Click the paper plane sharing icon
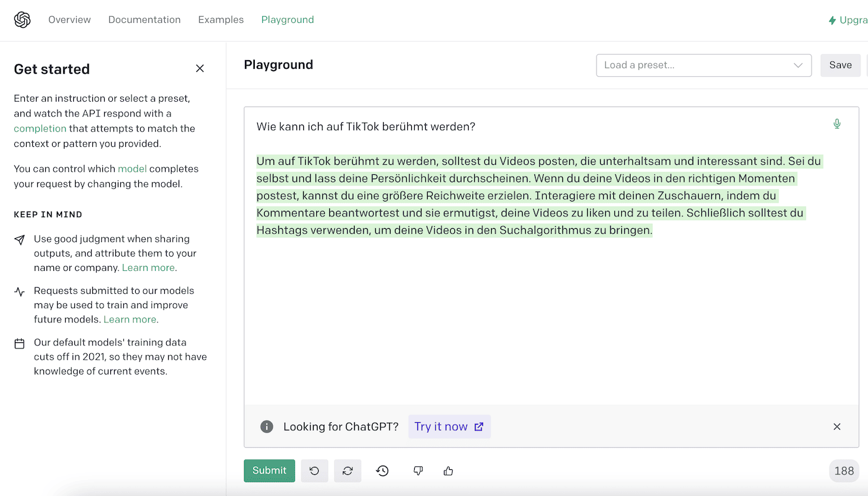Image resolution: width=868 pixels, height=496 pixels. tap(20, 240)
